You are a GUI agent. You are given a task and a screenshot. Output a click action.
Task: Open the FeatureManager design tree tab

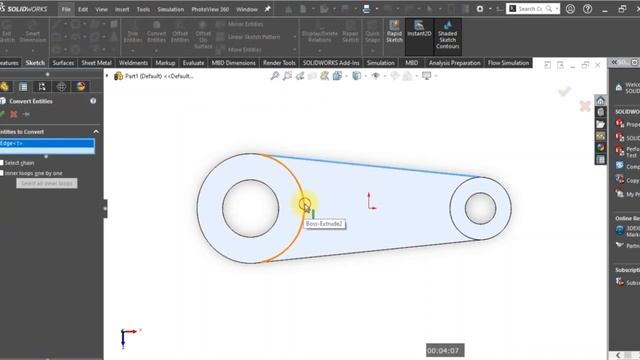point(4,86)
